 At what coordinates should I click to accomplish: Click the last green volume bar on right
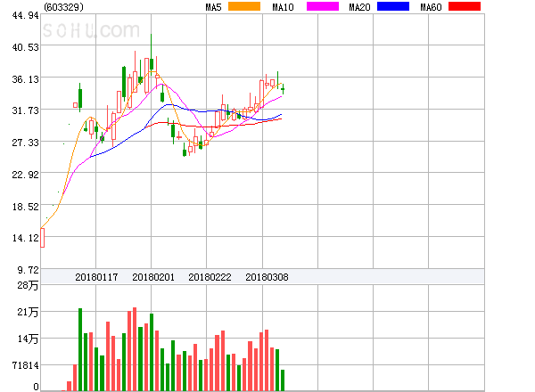pos(283,380)
